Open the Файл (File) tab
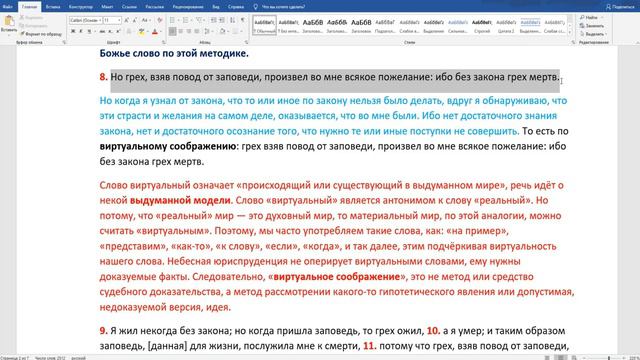Screen dimensions: 640x360 pos(7,7)
